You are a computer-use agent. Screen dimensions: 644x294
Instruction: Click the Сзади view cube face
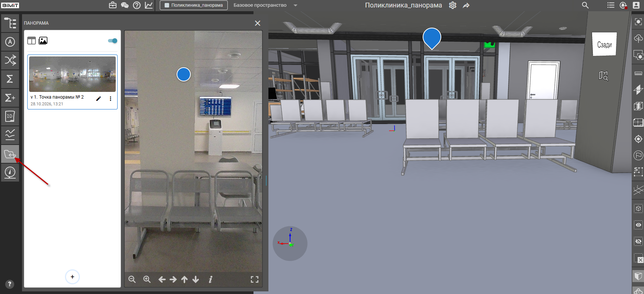pyautogui.click(x=604, y=44)
